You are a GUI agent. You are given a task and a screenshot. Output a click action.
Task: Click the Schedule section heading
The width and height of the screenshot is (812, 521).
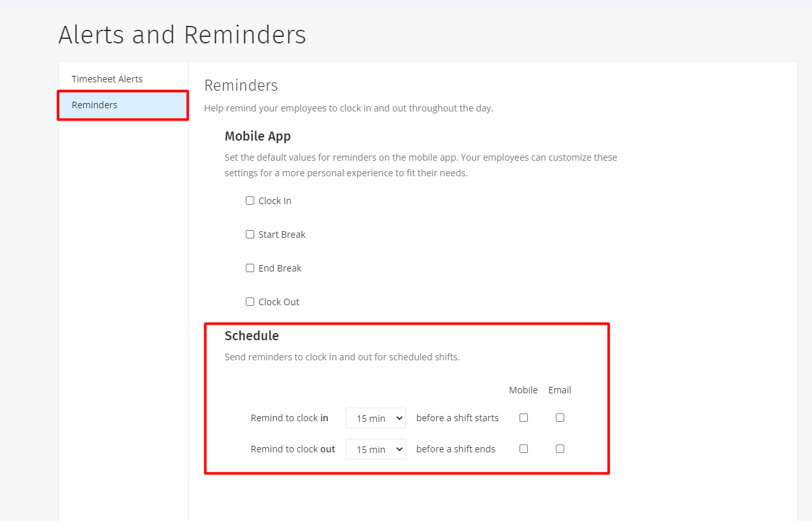[252, 336]
